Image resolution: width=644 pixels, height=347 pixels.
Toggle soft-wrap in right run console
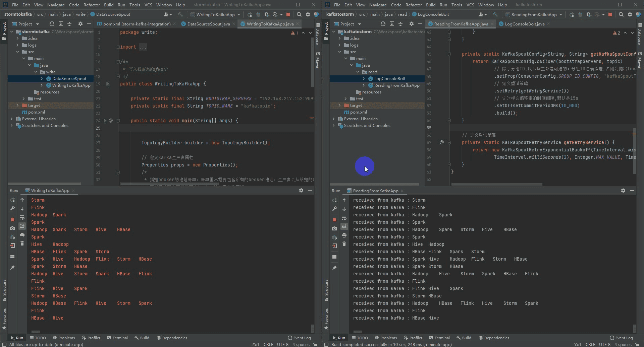click(x=344, y=218)
